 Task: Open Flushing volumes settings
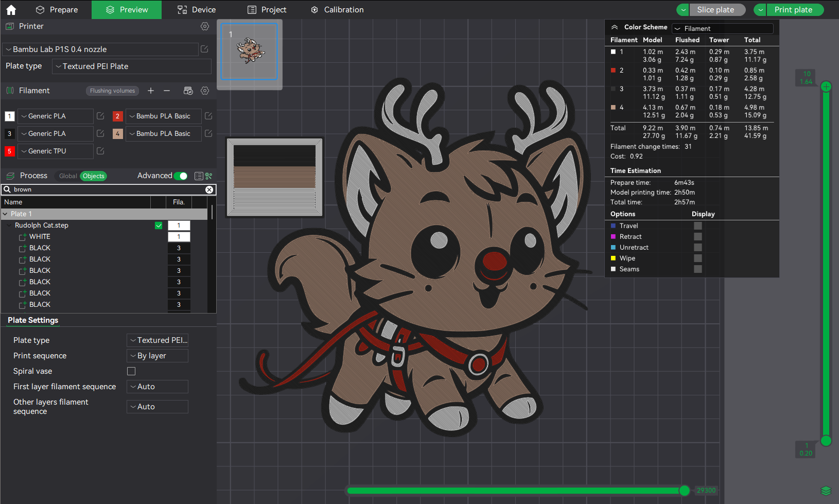click(x=112, y=91)
